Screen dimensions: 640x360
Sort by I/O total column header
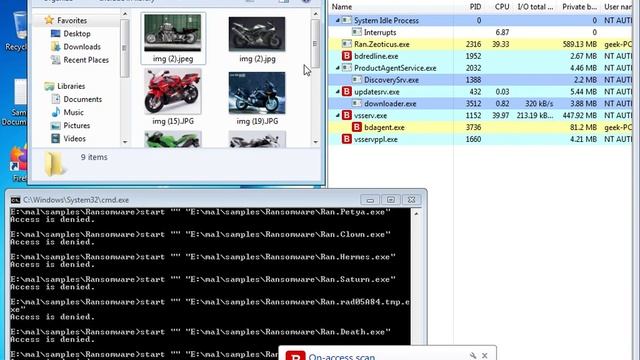pyautogui.click(x=535, y=7)
